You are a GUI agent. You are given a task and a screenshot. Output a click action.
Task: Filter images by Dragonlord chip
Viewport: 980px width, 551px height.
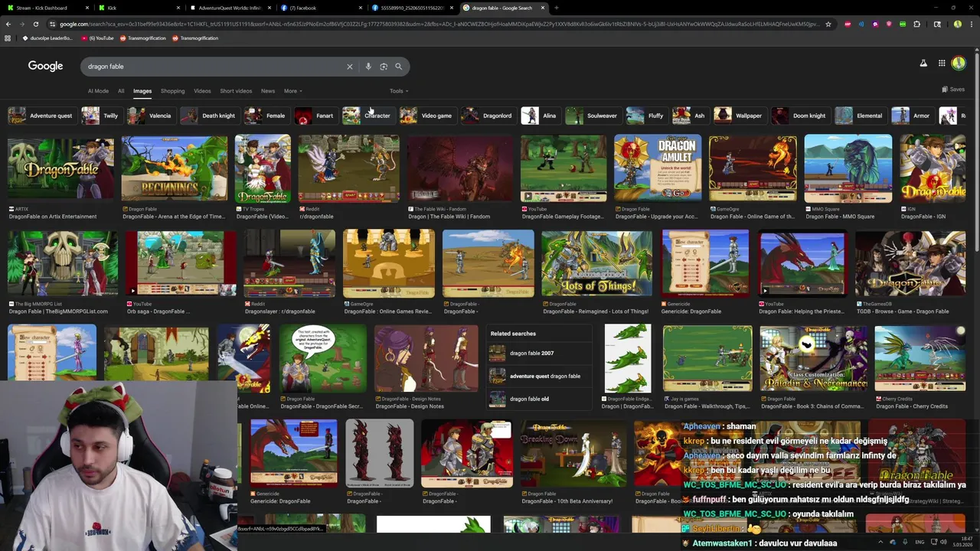488,116
